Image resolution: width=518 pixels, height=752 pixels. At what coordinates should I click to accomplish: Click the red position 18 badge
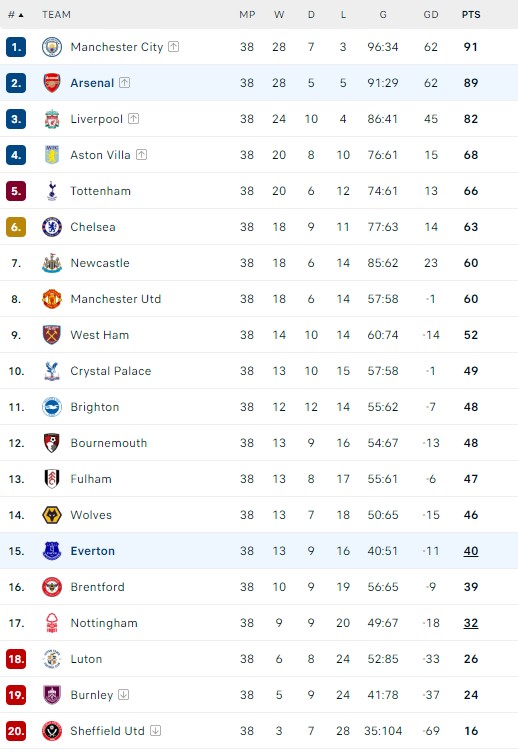[16, 659]
